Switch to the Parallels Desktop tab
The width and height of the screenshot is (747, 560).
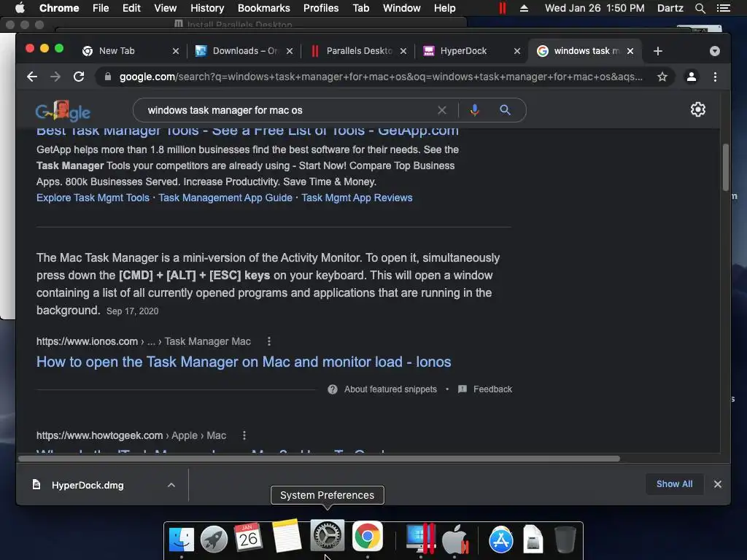358,51
